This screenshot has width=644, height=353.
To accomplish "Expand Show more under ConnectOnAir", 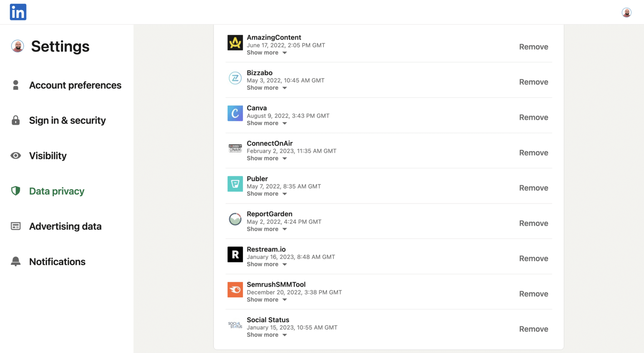I will pos(267,158).
